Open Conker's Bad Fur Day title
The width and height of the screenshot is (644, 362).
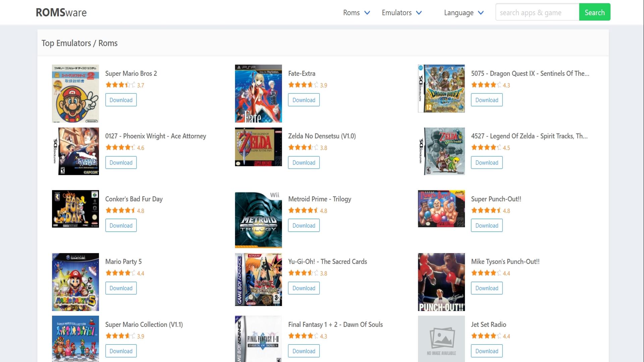(134, 199)
